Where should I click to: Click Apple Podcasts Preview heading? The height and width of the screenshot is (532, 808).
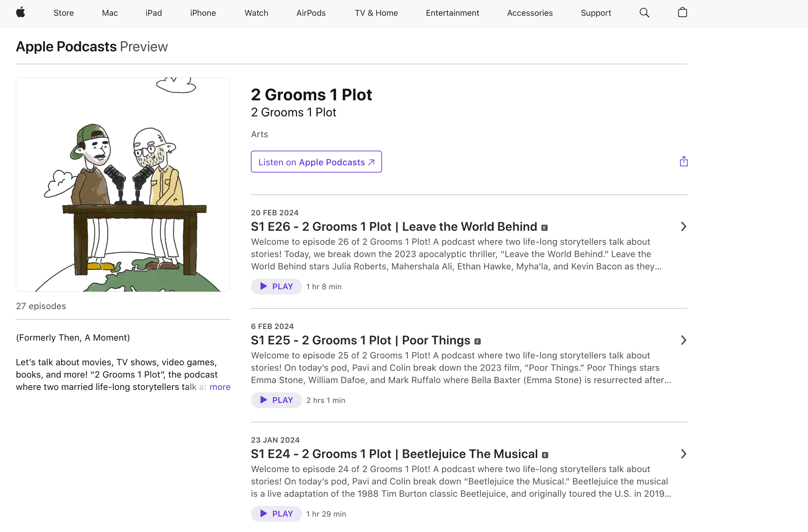coord(92,47)
